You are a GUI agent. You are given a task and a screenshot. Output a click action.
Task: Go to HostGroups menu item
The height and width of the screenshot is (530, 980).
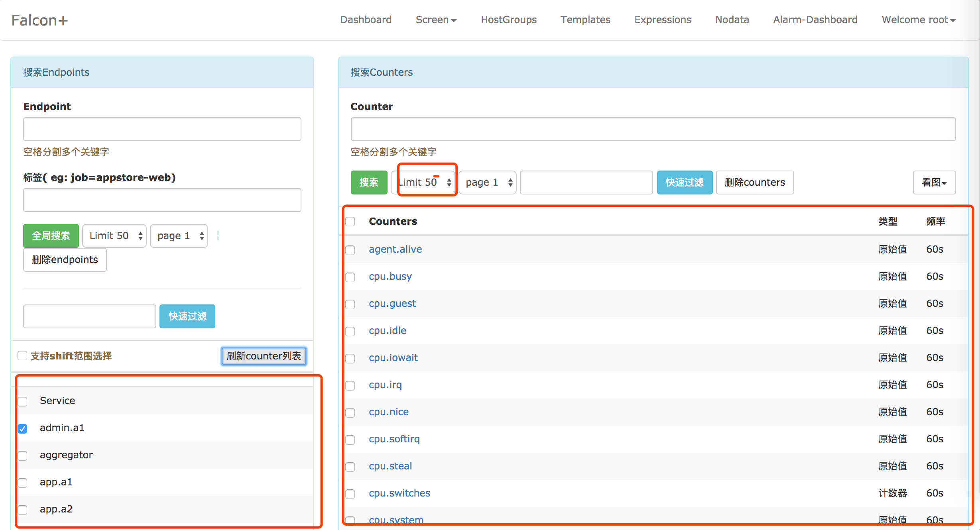point(508,20)
